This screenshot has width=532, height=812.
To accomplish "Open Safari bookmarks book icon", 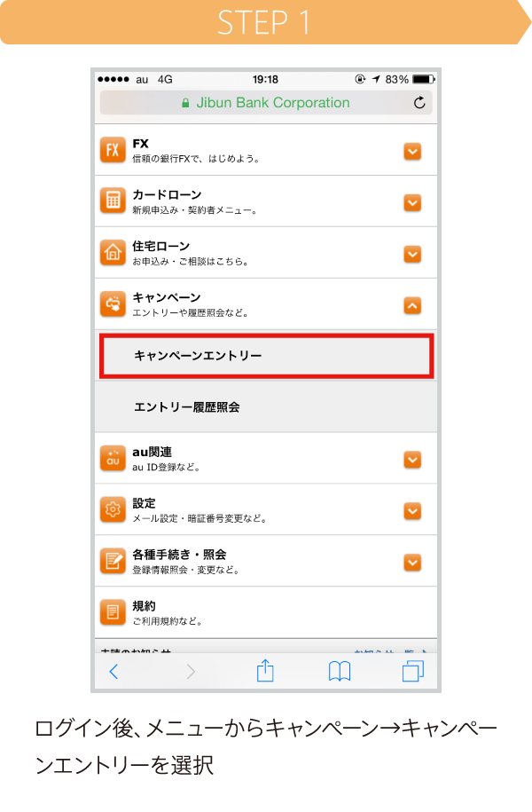I will [x=340, y=672].
